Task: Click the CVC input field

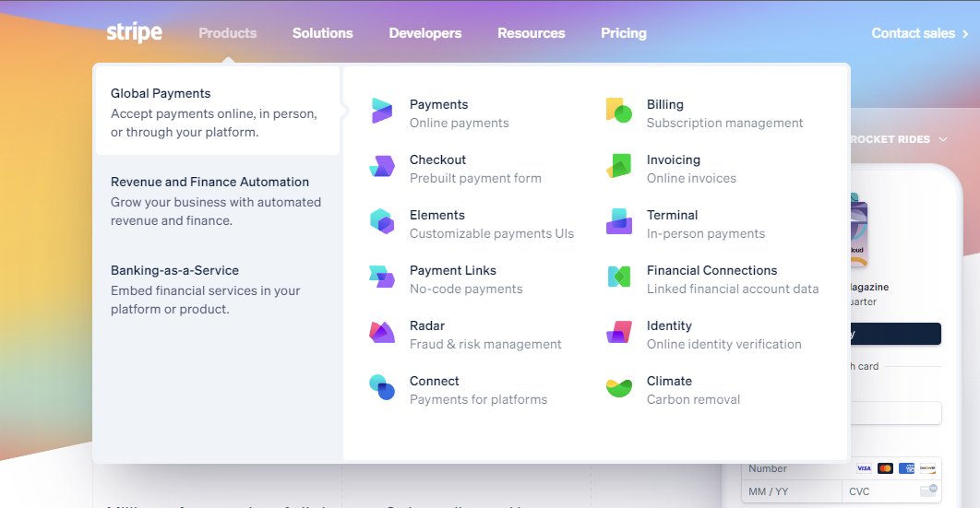Action: (891, 491)
